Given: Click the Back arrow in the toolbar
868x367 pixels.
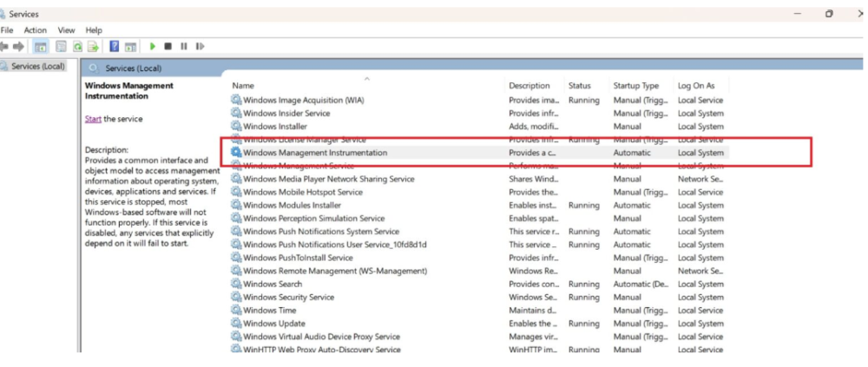Looking at the screenshot, I should (4, 47).
